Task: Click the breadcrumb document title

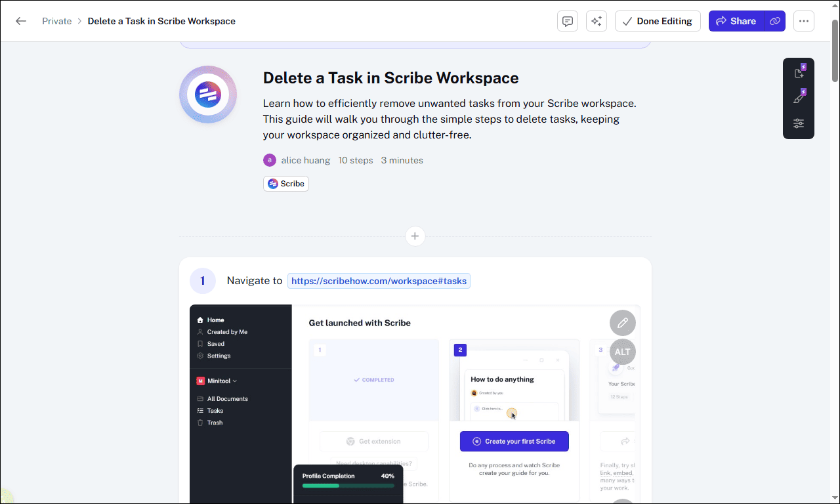Action: pyautogui.click(x=161, y=21)
